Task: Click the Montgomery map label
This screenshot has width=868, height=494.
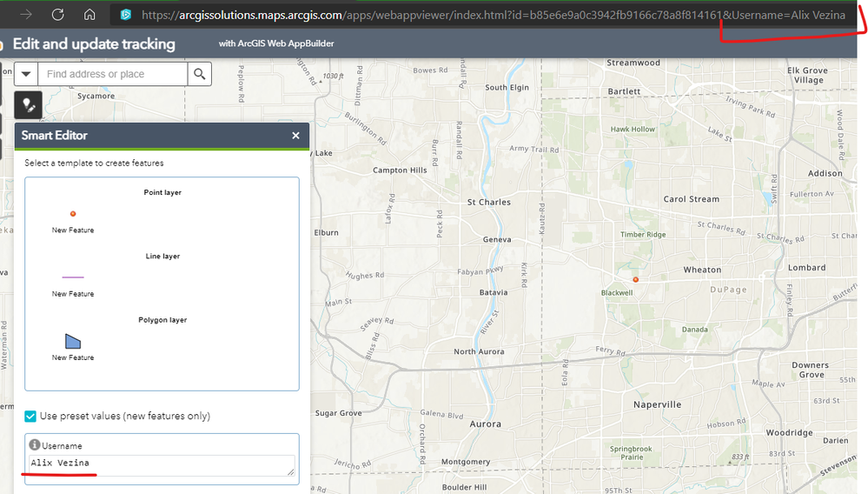Action: click(x=466, y=462)
